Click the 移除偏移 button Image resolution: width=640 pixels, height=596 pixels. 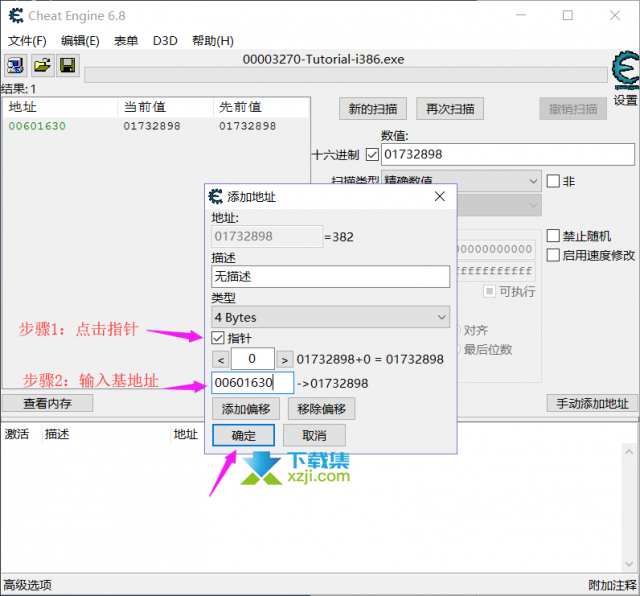321,409
